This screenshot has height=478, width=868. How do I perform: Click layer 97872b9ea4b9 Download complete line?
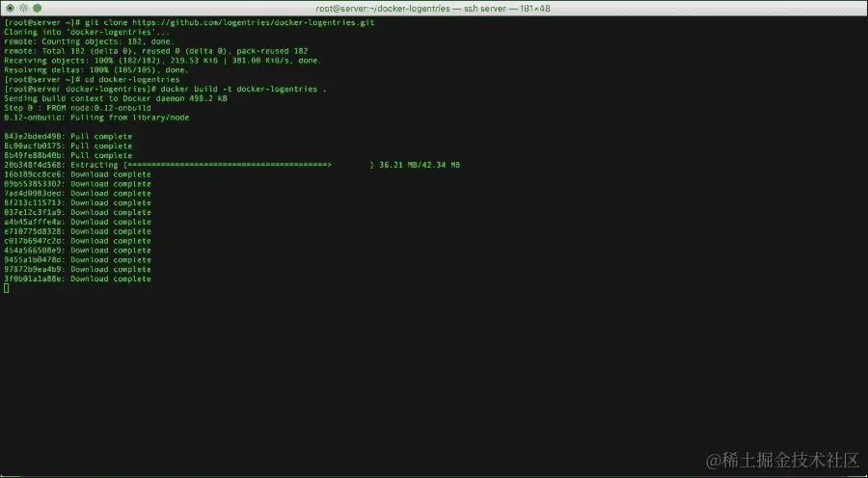[x=77, y=269]
